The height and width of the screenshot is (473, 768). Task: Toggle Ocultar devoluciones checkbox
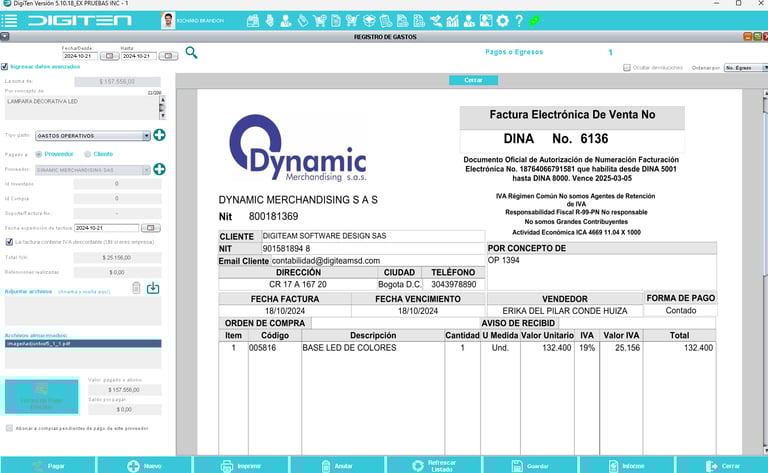tap(626, 68)
